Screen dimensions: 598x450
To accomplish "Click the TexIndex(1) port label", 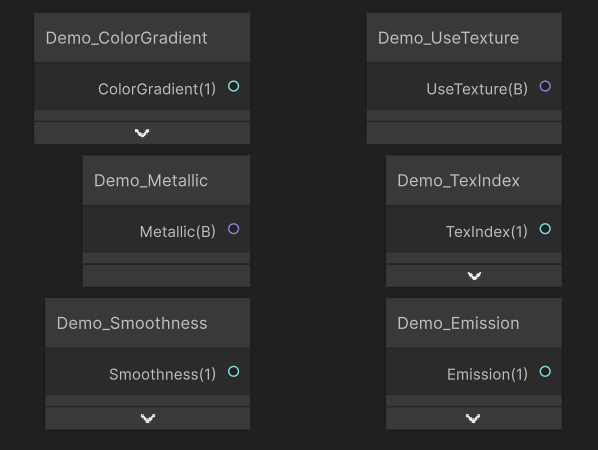I will pos(487,232).
